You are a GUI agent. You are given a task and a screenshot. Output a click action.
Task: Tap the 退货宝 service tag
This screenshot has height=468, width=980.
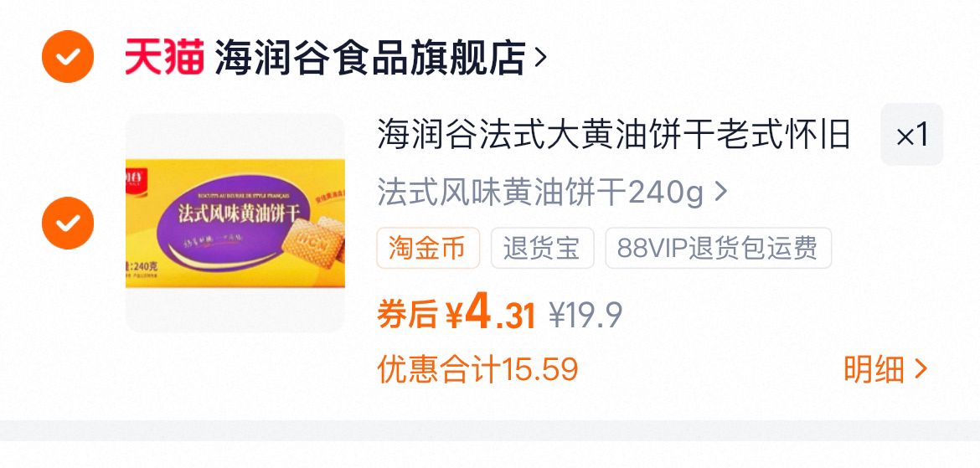543,248
